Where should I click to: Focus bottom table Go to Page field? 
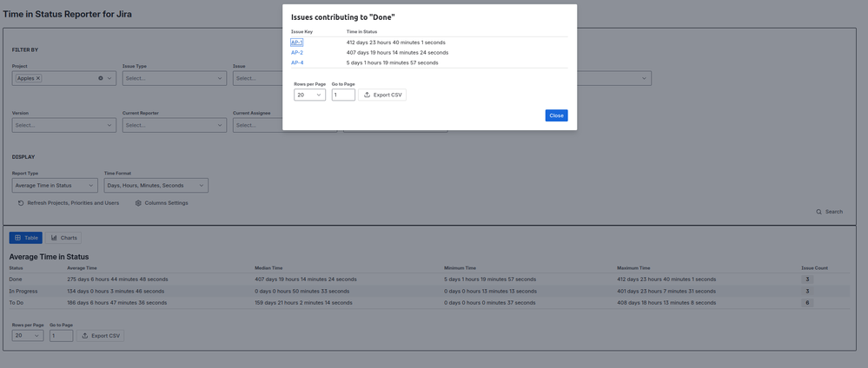(x=62, y=335)
